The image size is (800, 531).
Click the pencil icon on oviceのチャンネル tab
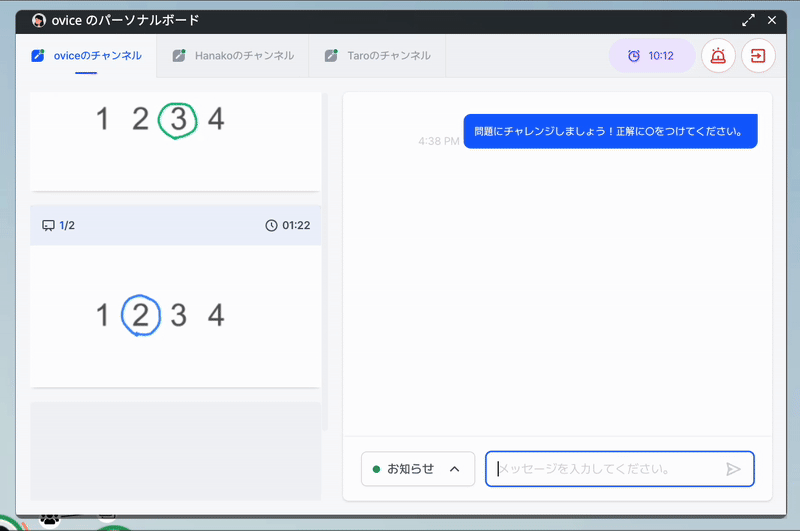(38, 55)
